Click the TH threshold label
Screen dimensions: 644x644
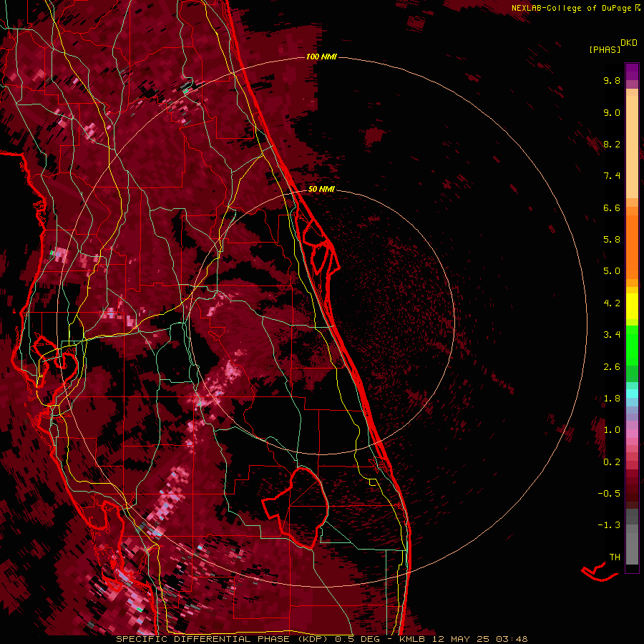click(615, 557)
